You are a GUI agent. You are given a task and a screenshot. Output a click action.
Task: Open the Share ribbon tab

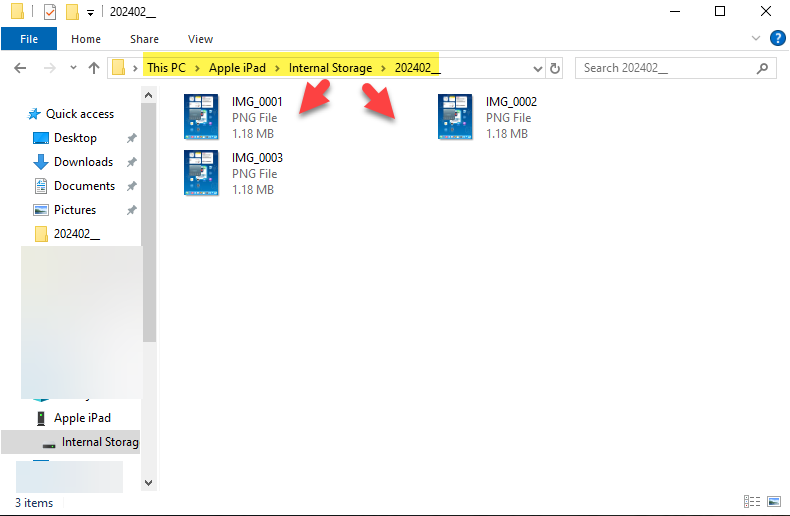(144, 39)
